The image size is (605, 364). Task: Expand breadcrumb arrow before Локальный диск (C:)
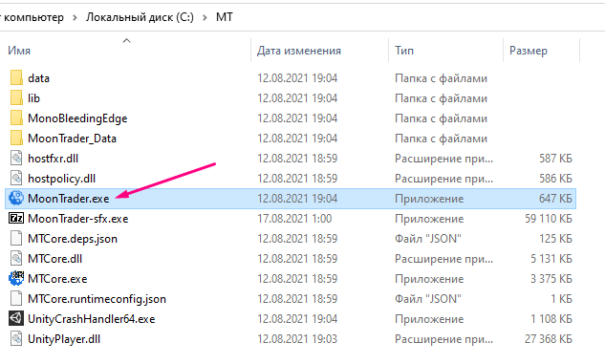[x=75, y=17]
